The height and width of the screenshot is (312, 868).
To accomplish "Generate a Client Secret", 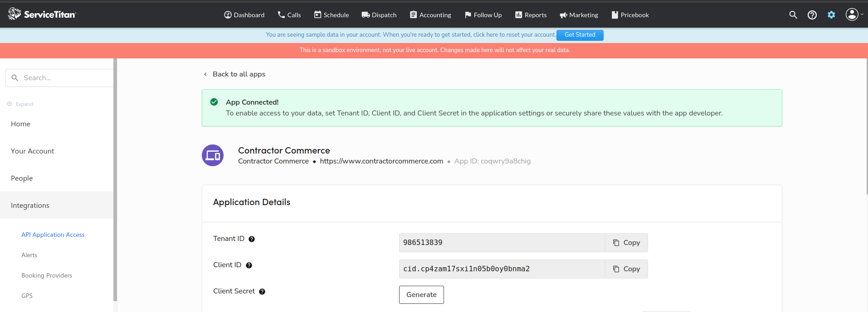I will [x=421, y=295].
